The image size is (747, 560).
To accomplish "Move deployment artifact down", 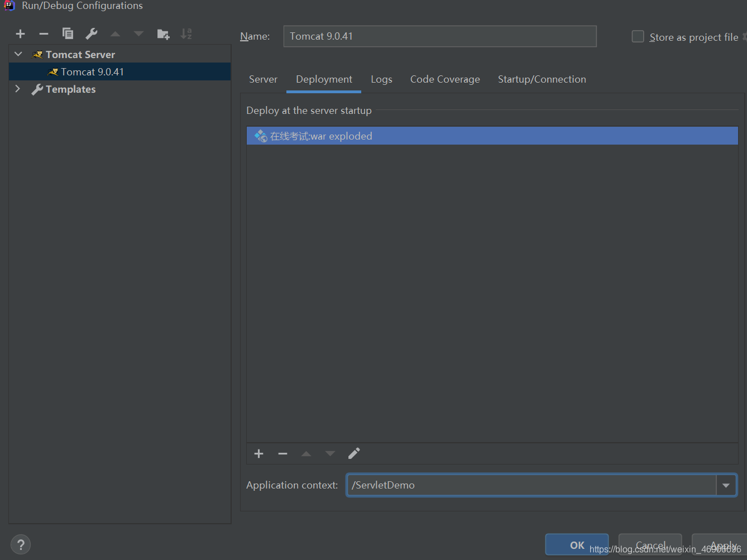I will click(x=330, y=453).
